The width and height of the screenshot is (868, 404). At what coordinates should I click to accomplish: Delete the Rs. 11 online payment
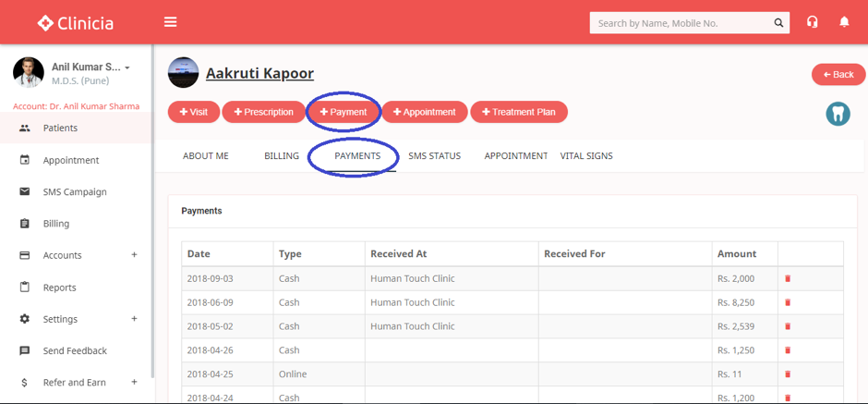pyautogui.click(x=788, y=374)
